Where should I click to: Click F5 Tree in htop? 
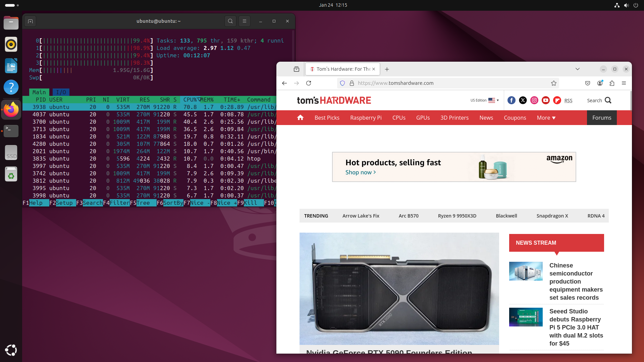(x=143, y=203)
